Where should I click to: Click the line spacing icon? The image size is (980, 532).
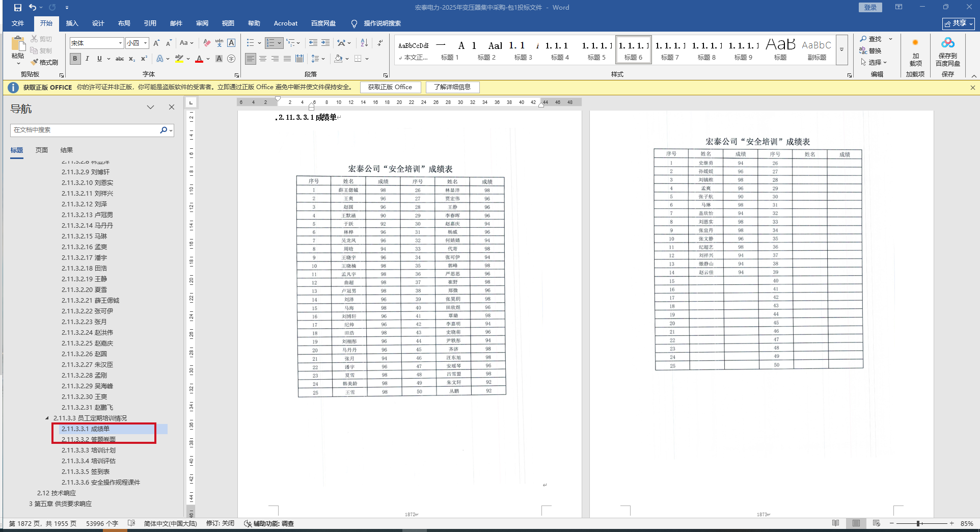tap(315, 59)
